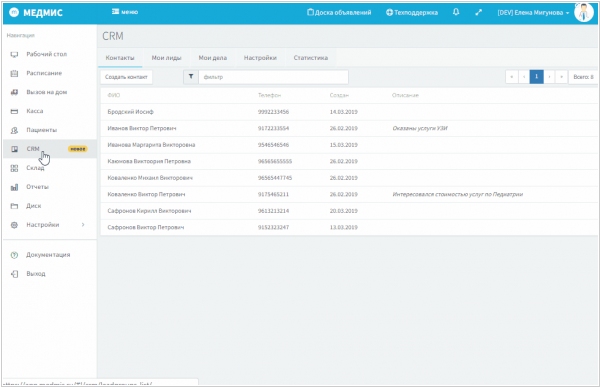This screenshot has height=387, width=600.
Task: Open Расписание from the sidebar
Action: [x=44, y=73]
